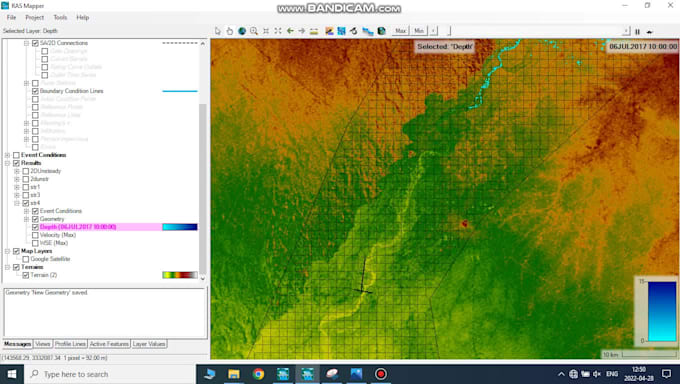
Task: Activate the Pan hand tool
Action: coord(230,31)
